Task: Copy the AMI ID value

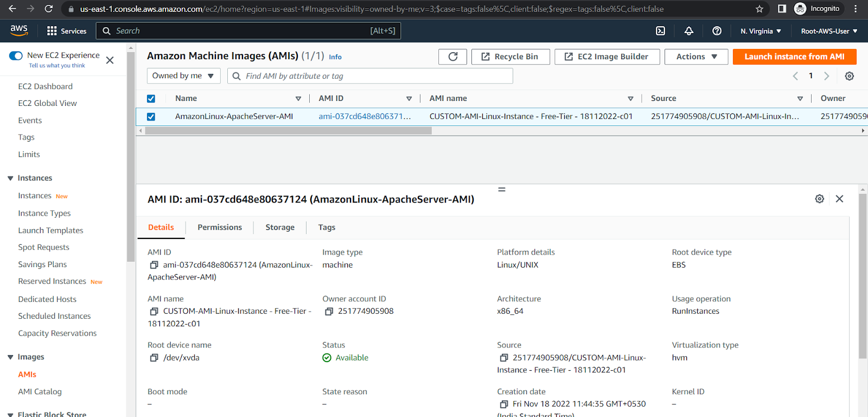Action: pyautogui.click(x=154, y=265)
